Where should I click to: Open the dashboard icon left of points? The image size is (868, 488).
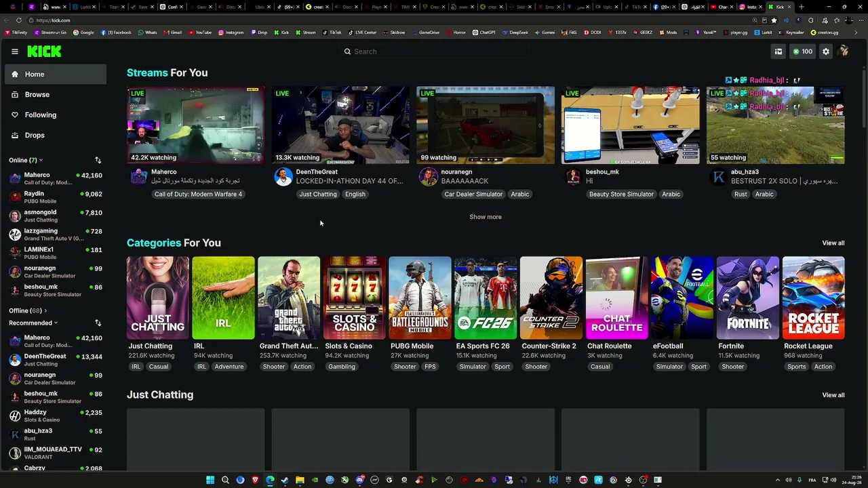tap(778, 52)
